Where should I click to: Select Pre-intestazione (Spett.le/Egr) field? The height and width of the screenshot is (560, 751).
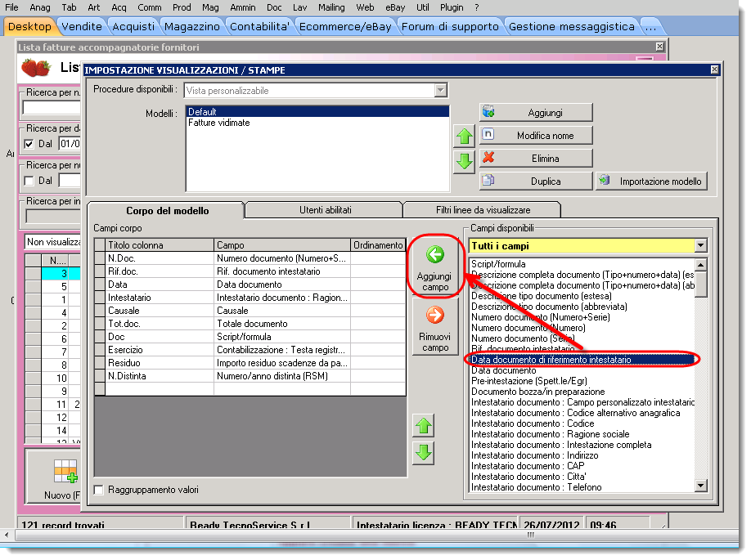point(582,380)
